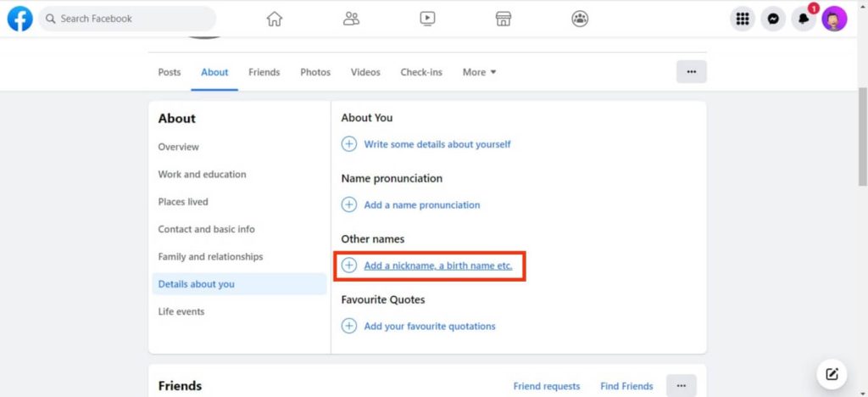This screenshot has width=868, height=397.
Task: Click the About heading text
Action: pos(176,119)
